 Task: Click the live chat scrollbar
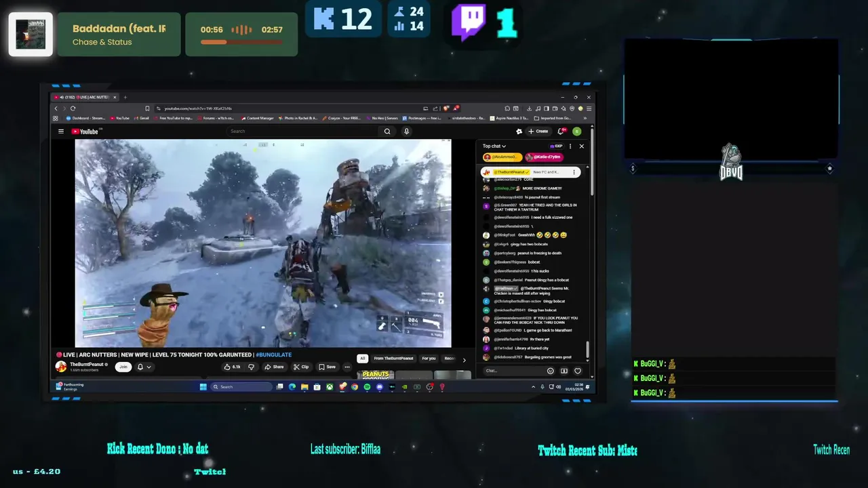pyautogui.click(x=587, y=349)
